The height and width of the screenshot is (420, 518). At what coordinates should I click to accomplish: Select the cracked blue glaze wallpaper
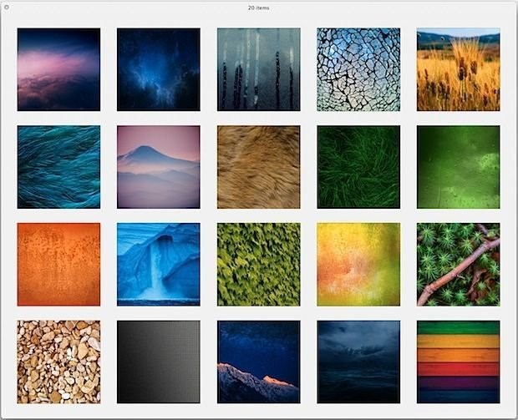tap(358, 69)
